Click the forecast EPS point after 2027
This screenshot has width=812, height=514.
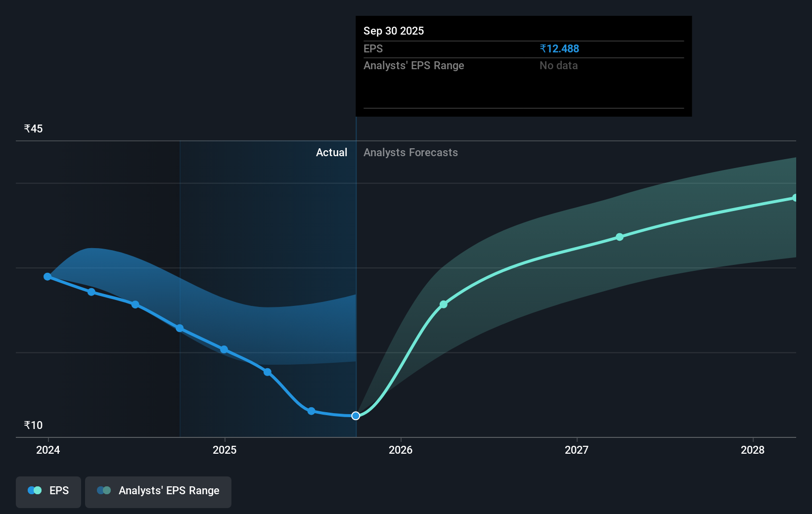point(620,237)
